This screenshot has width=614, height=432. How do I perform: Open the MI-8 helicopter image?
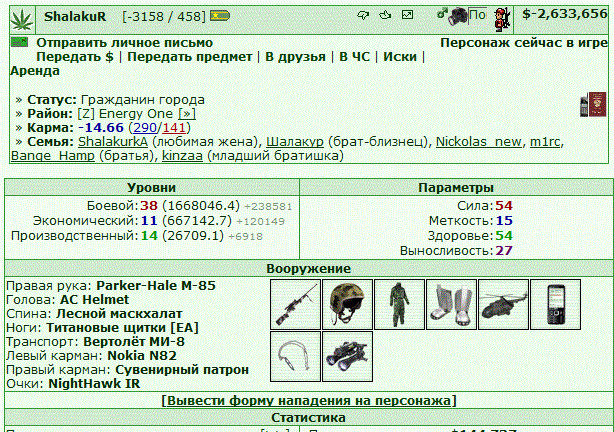(x=504, y=304)
